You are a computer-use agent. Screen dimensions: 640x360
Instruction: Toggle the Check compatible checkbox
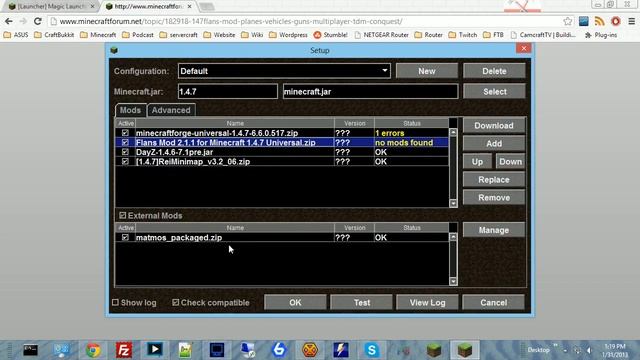point(176,302)
